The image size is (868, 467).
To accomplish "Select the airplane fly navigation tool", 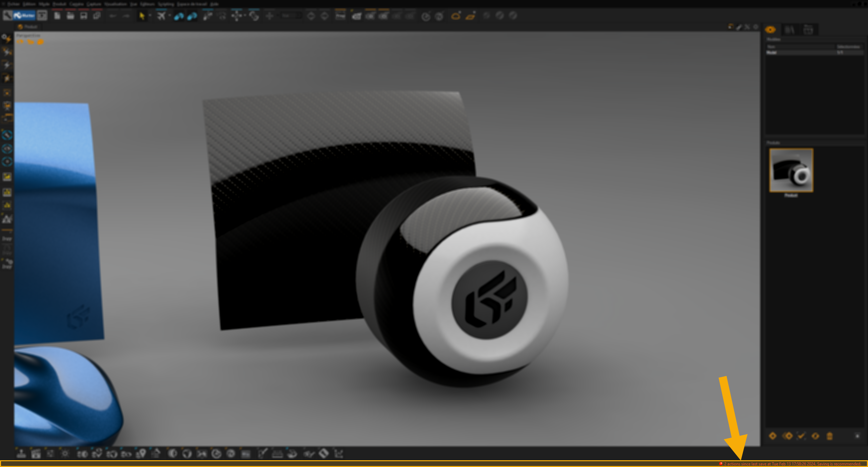I will tap(161, 16).
